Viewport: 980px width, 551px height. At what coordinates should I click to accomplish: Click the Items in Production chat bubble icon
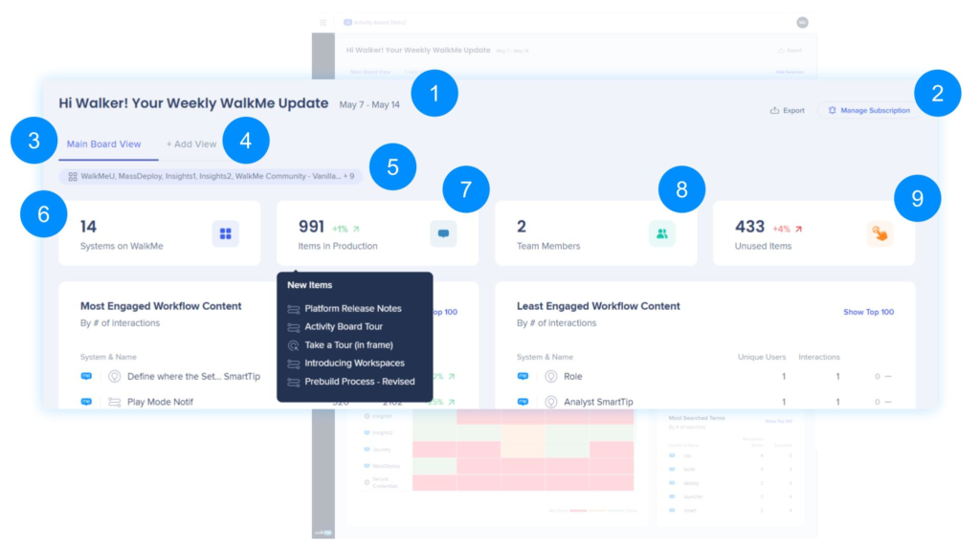coord(443,233)
